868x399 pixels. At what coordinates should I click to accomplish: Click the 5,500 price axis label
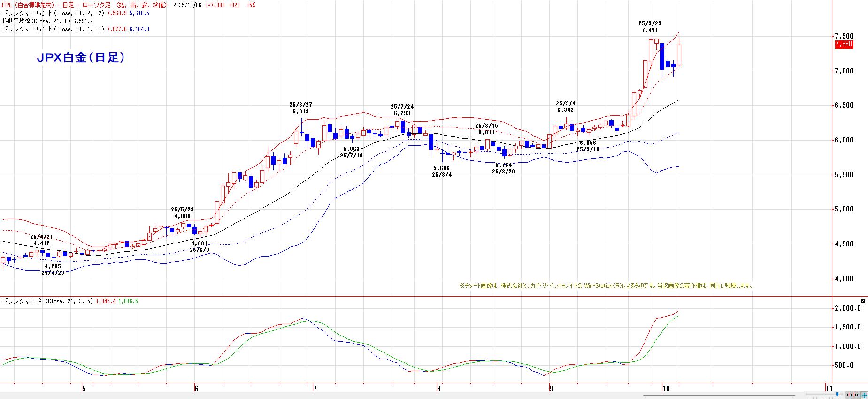click(844, 175)
